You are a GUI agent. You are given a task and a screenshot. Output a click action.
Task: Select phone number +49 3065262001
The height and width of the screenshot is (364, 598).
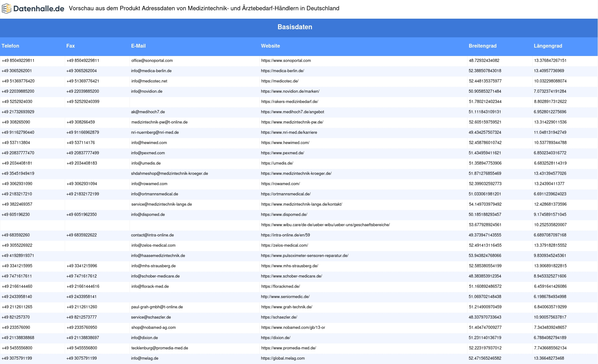pos(17,71)
